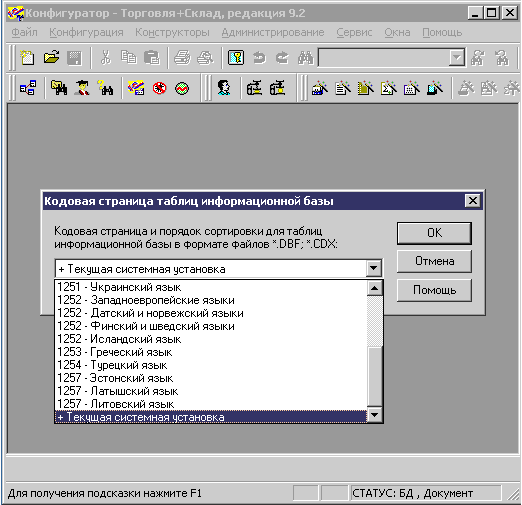Open the metadata tree configuration icon
The width and height of the screenshot is (522, 505).
(28, 88)
